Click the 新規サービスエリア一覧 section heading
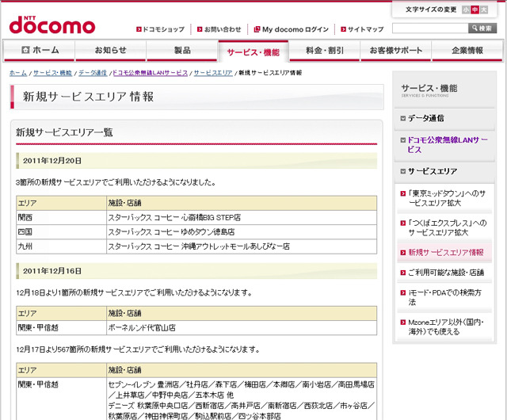 coord(64,132)
